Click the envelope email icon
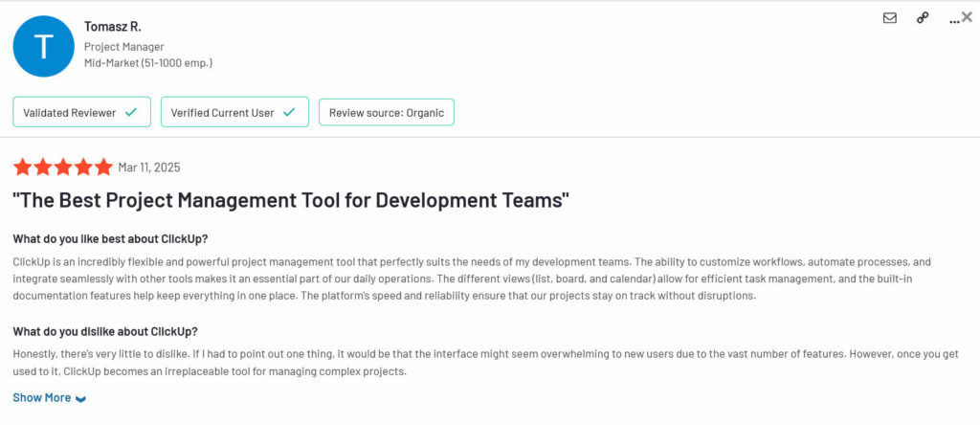This screenshot has height=425, width=980. coord(890,17)
